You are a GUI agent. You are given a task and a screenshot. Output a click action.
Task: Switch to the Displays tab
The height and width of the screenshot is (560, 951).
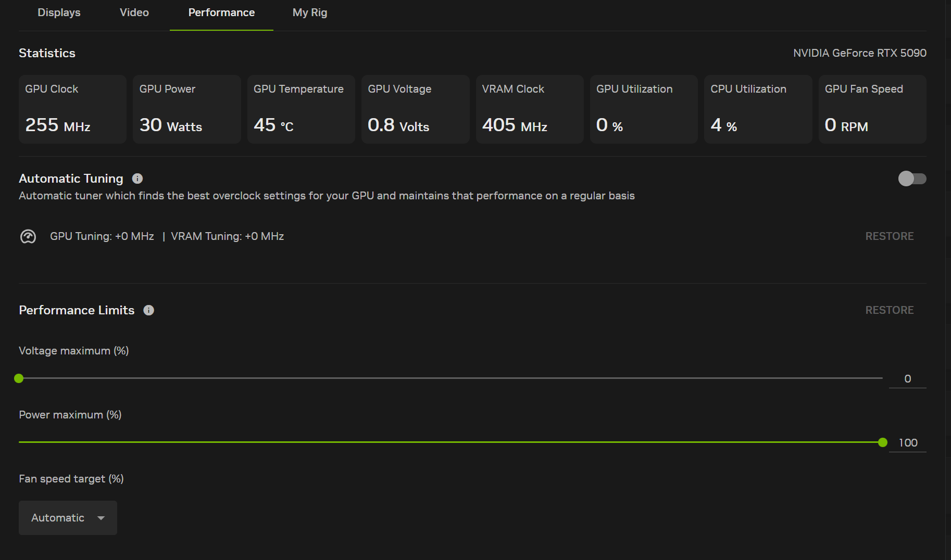point(59,12)
